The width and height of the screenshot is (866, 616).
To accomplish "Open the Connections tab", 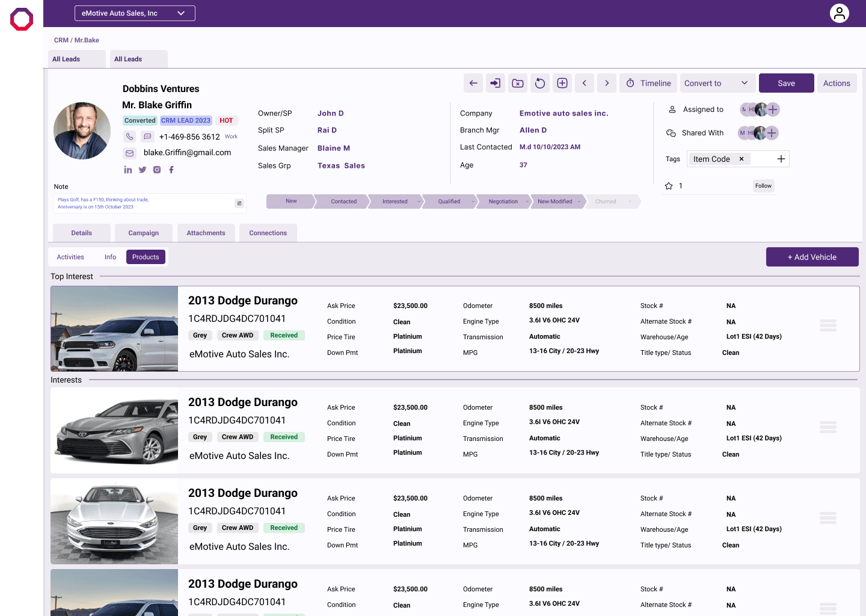I will (268, 233).
